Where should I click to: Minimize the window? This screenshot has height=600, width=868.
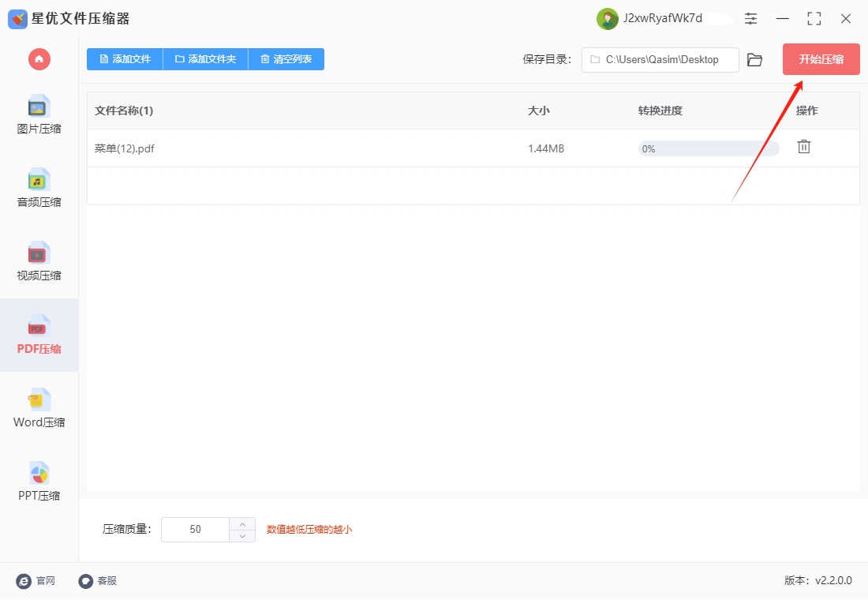[782, 19]
